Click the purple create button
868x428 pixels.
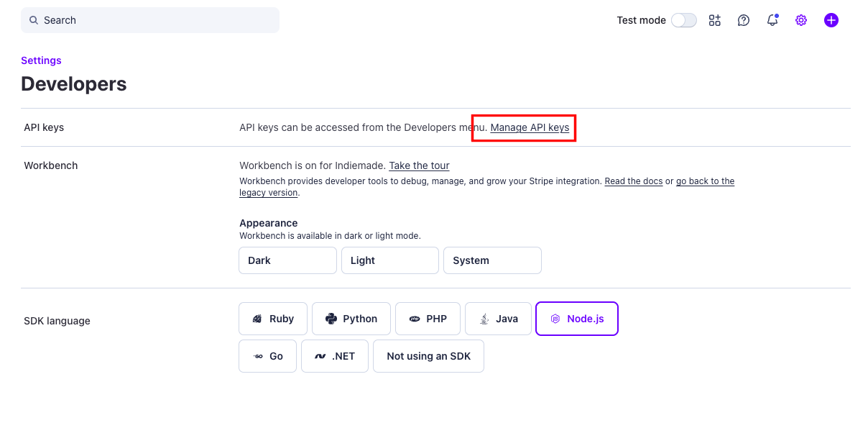point(831,20)
